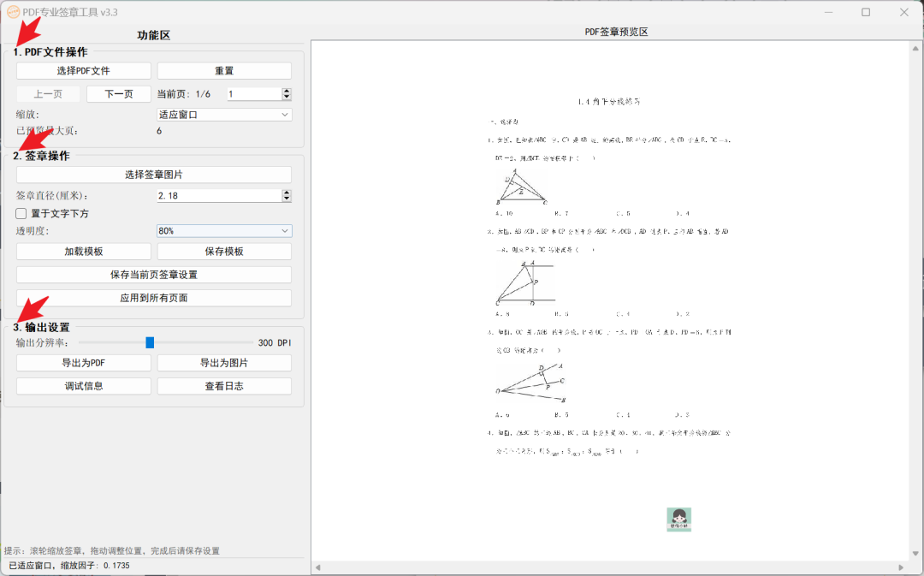Click the 选择PDF文件 button to open a PDF
924x576 pixels.
point(83,70)
